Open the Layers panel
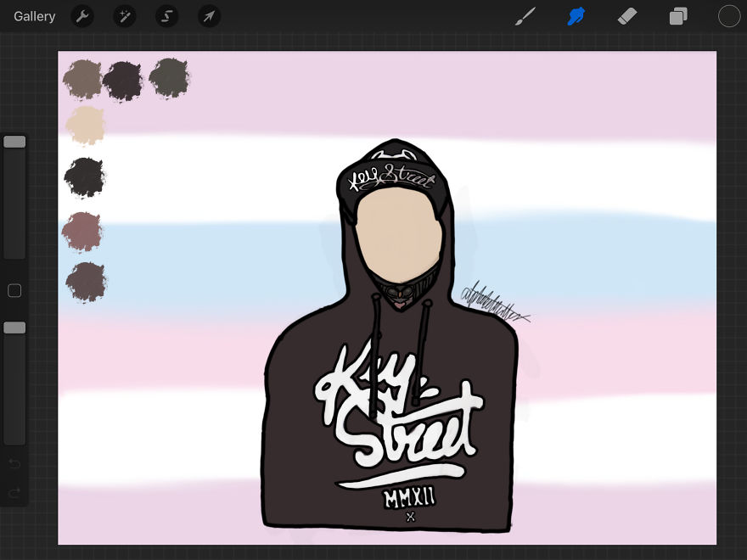 click(x=678, y=16)
